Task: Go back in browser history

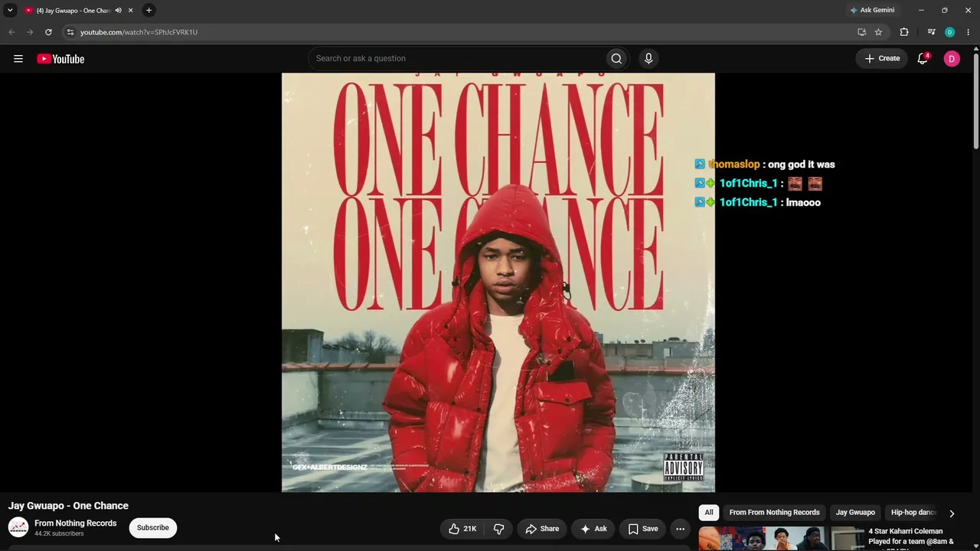Action: click(x=11, y=32)
